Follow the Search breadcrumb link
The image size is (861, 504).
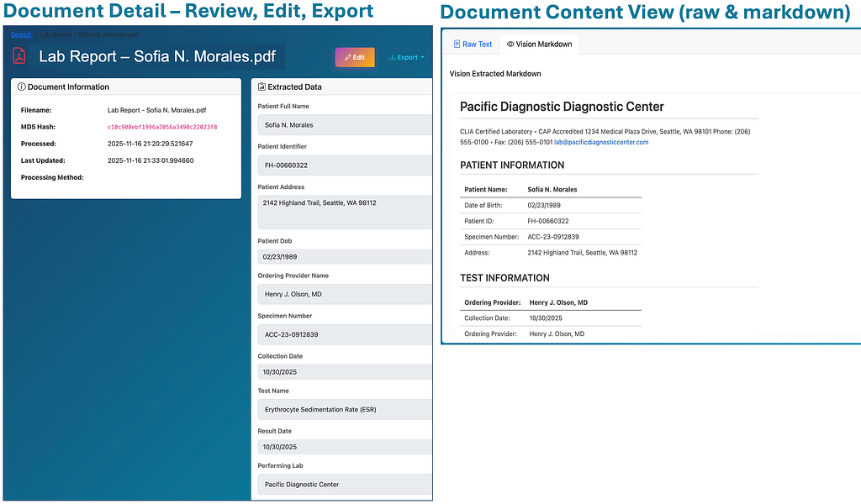21,34
